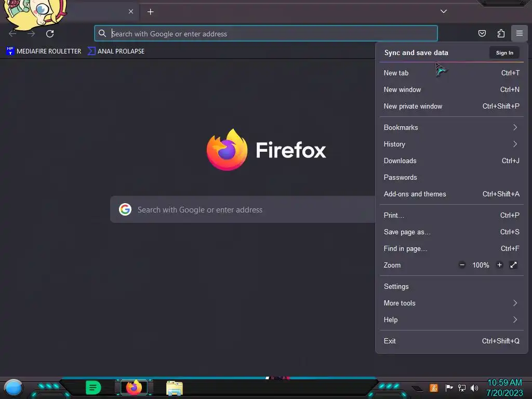Click the Forward navigation arrow
Image resolution: width=532 pixels, height=399 pixels.
coord(31,34)
